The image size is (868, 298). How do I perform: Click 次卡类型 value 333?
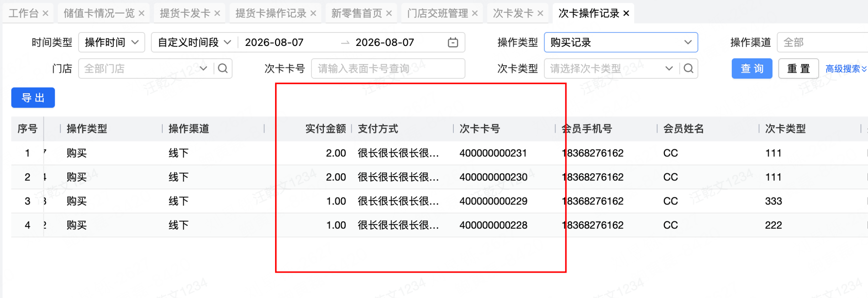[773, 201]
